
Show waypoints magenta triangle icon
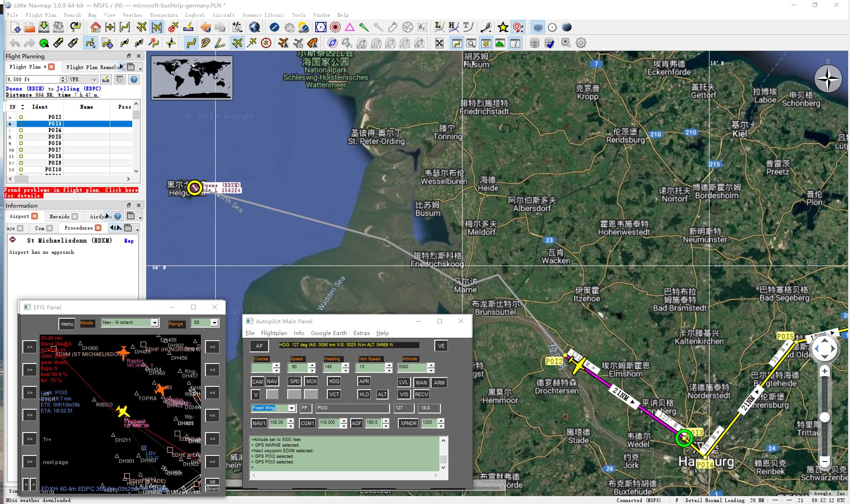(349, 28)
